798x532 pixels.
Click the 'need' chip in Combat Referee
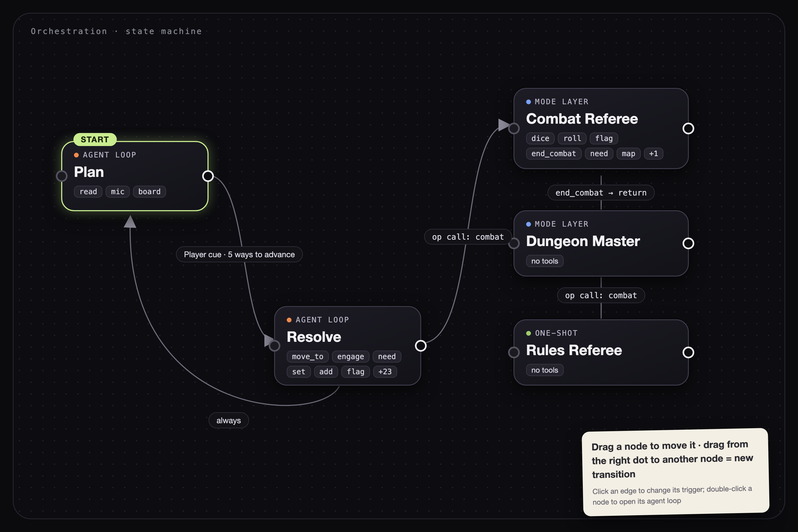point(599,154)
